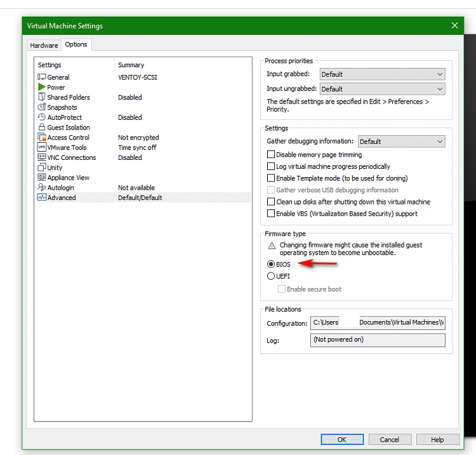476x455 pixels.
Task: Select the VNC Connections row label
Action: point(72,157)
